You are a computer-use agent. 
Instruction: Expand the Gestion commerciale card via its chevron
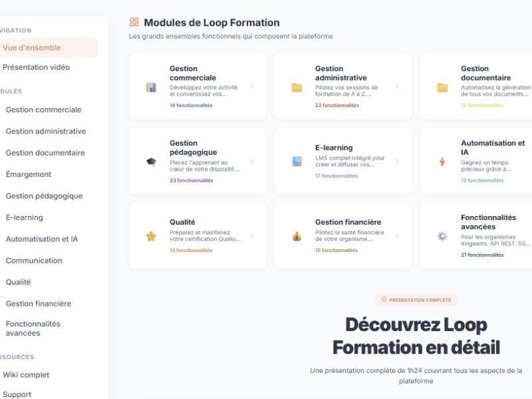click(251, 87)
